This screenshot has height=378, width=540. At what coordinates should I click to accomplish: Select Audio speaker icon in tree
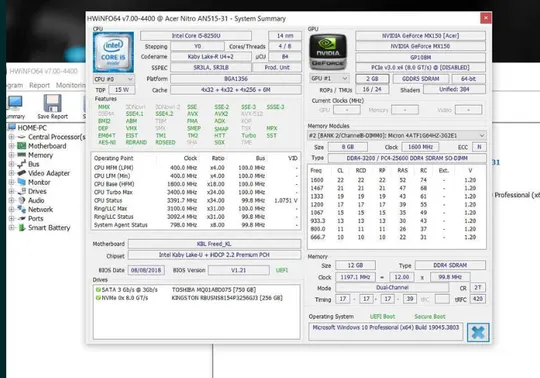[x=22, y=200]
